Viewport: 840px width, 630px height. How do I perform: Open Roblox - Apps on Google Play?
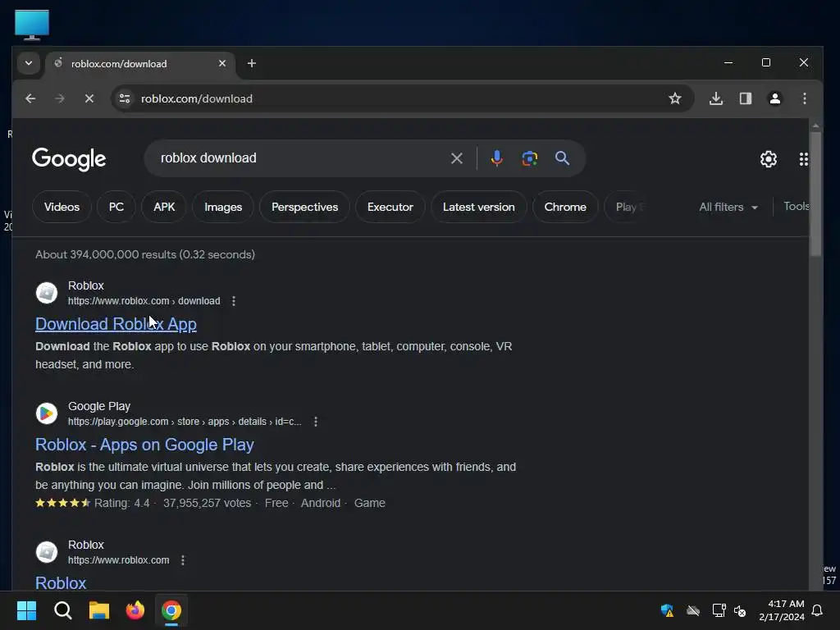click(x=144, y=445)
